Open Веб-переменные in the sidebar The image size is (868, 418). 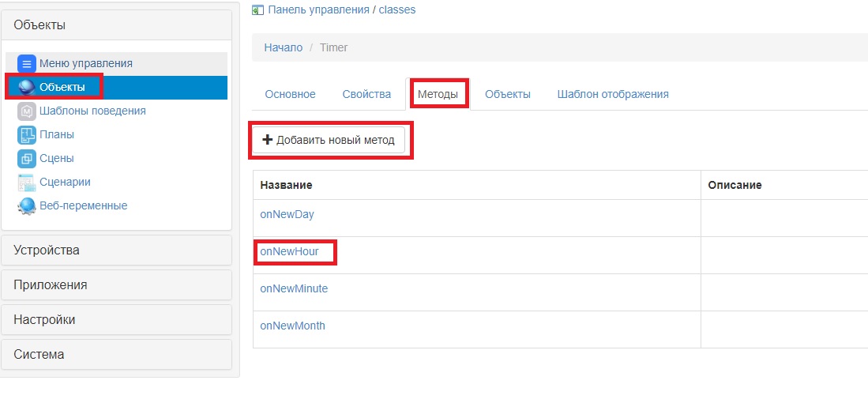[83, 206]
